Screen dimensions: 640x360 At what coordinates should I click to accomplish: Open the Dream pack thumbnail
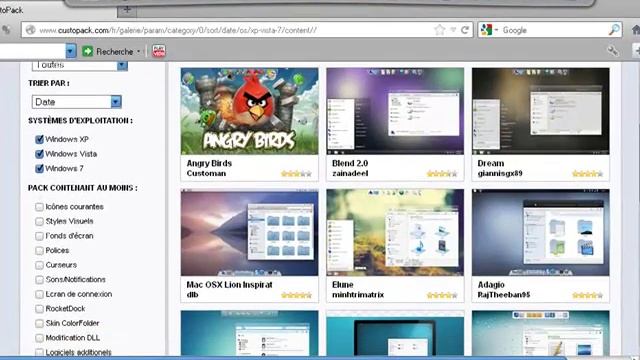coord(540,111)
